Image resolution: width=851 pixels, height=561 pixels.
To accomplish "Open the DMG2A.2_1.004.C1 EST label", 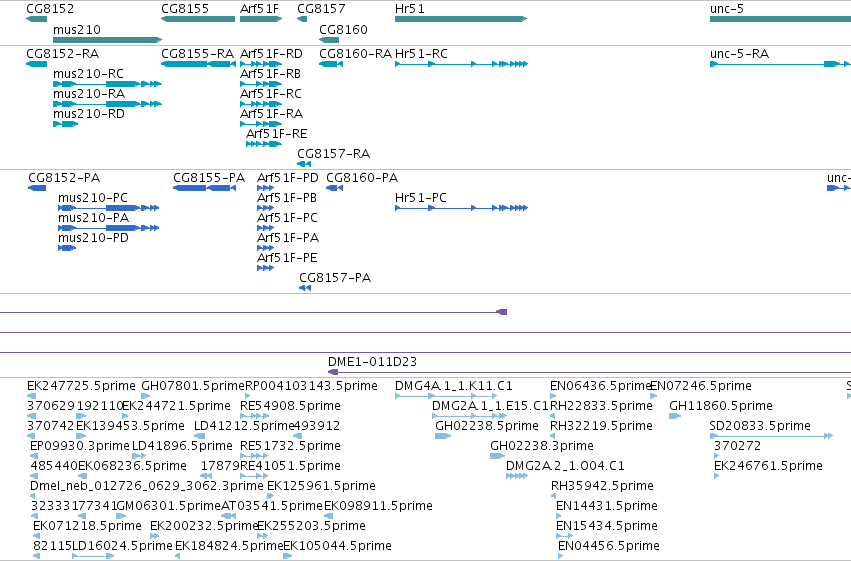I will [x=565, y=466].
